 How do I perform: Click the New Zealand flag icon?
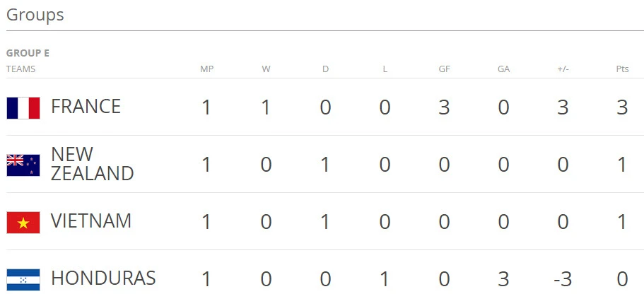point(23,165)
